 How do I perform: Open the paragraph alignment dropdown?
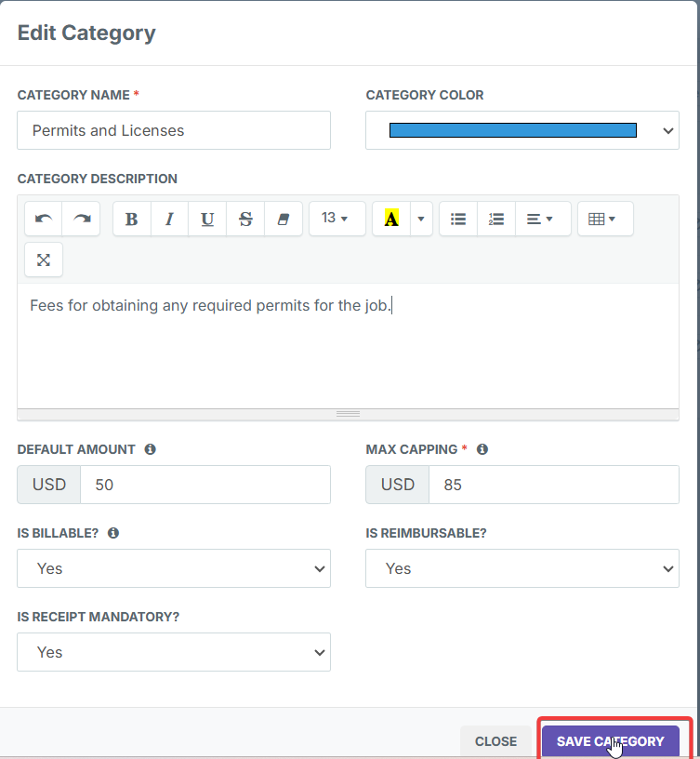click(540, 219)
